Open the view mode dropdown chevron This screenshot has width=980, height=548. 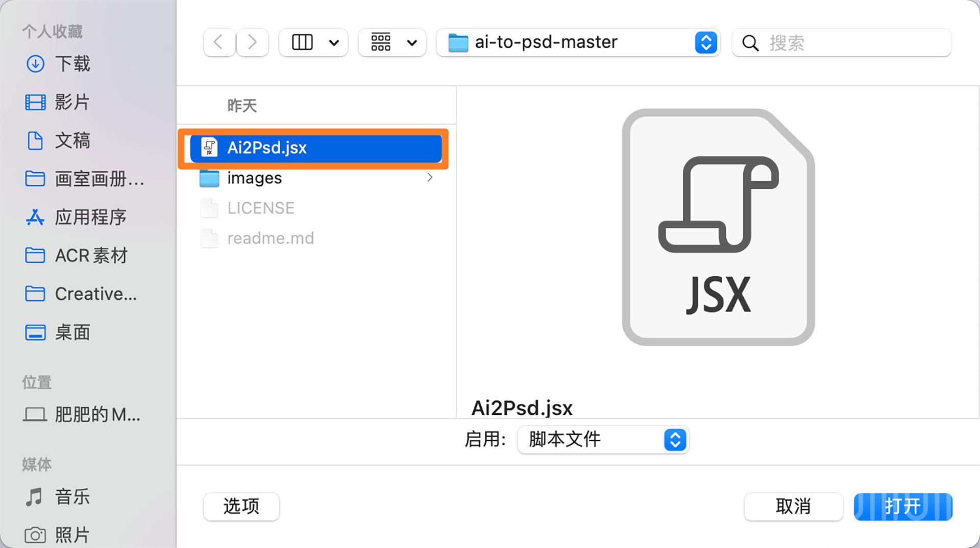[334, 42]
